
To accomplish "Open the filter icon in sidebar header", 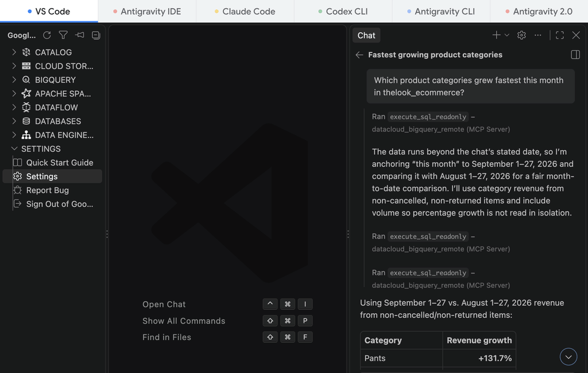I will coord(63,35).
